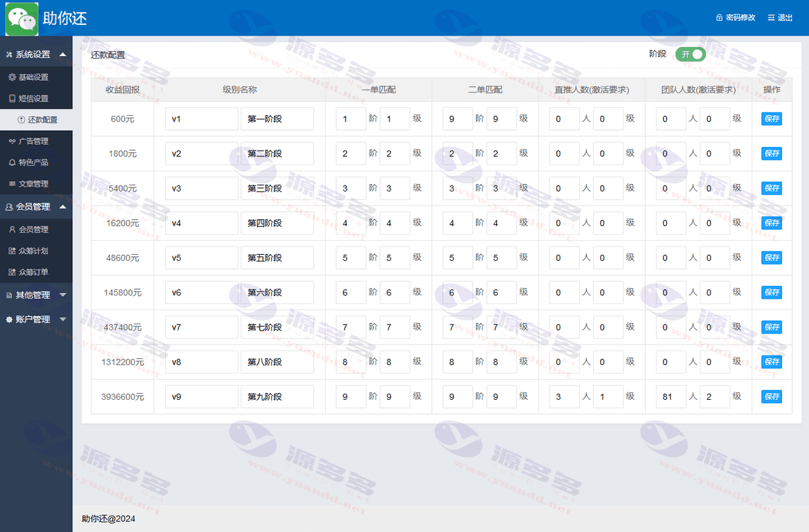Open 广告管理 in the sidebar

[36, 141]
